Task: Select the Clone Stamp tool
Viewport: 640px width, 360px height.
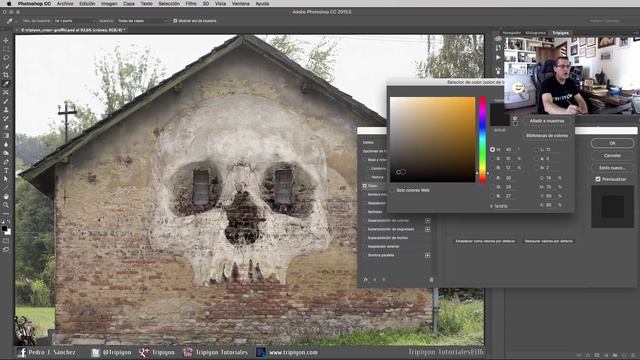Action: 6,110
